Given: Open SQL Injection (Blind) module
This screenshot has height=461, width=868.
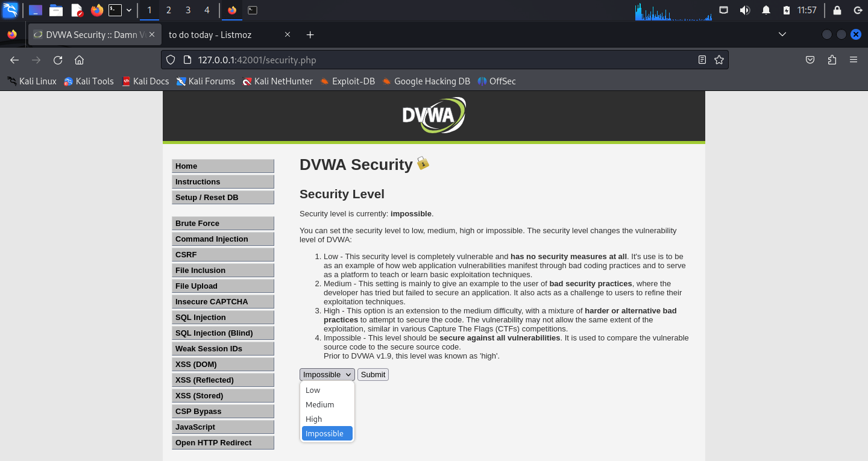Looking at the screenshot, I should [x=223, y=333].
